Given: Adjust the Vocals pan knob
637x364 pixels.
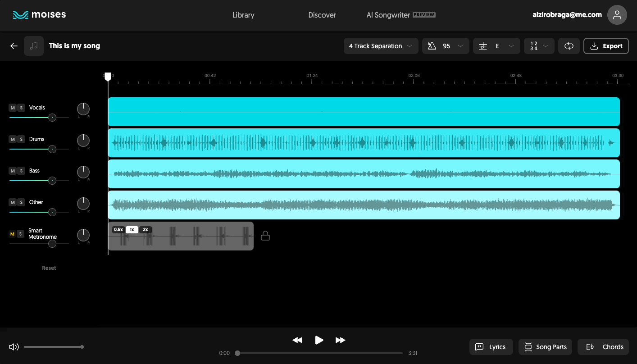Looking at the screenshot, I should (x=83, y=109).
